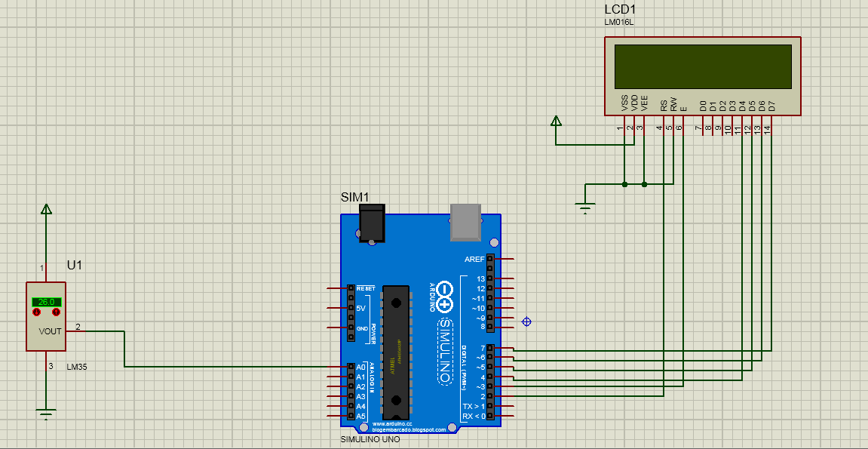Select the LM35 part name label
The width and height of the screenshot is (868, 449).
click(x=77, y=367)
